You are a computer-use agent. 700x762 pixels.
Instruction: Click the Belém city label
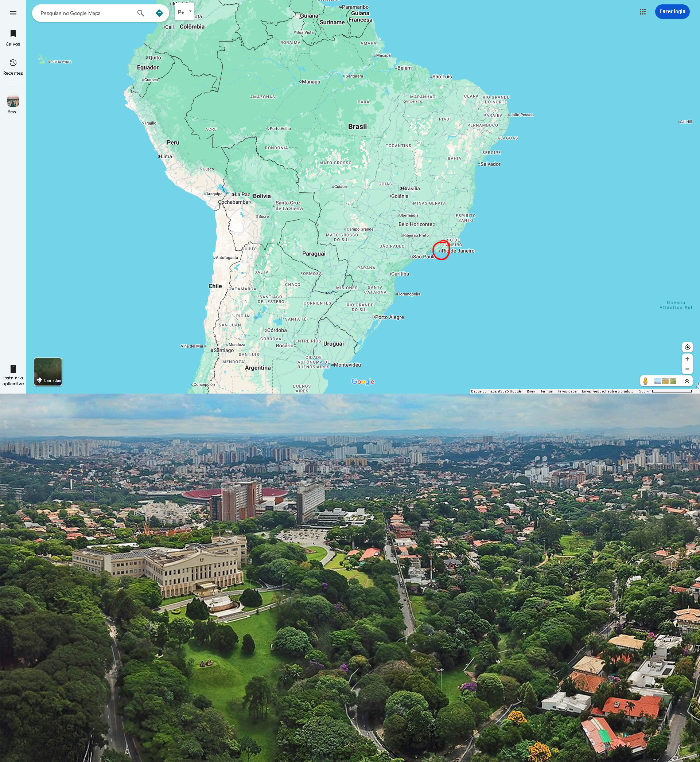(404, 68)
